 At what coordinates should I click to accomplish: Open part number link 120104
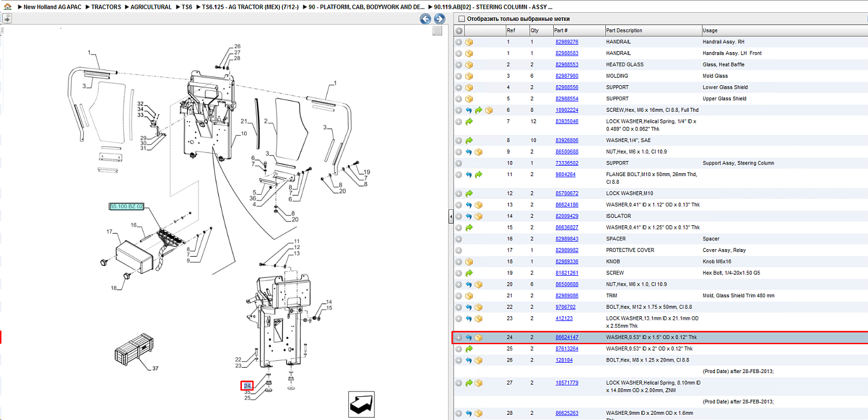[564, 360]
